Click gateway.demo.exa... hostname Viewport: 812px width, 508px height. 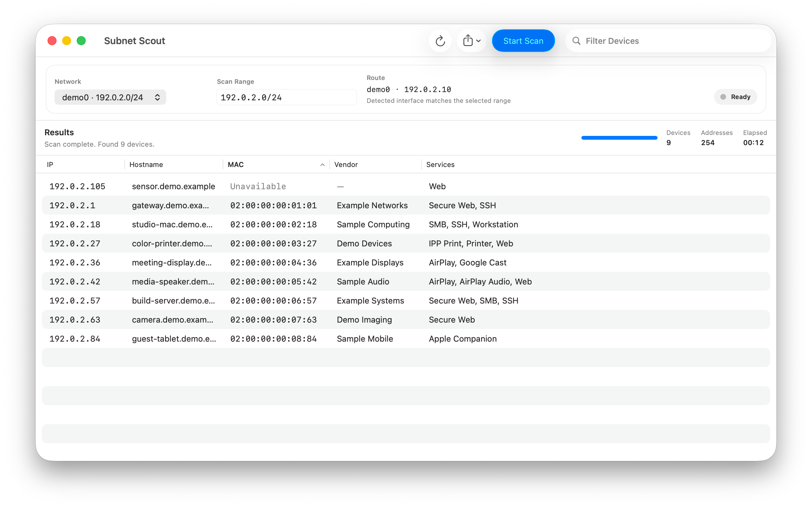[170, 205]
